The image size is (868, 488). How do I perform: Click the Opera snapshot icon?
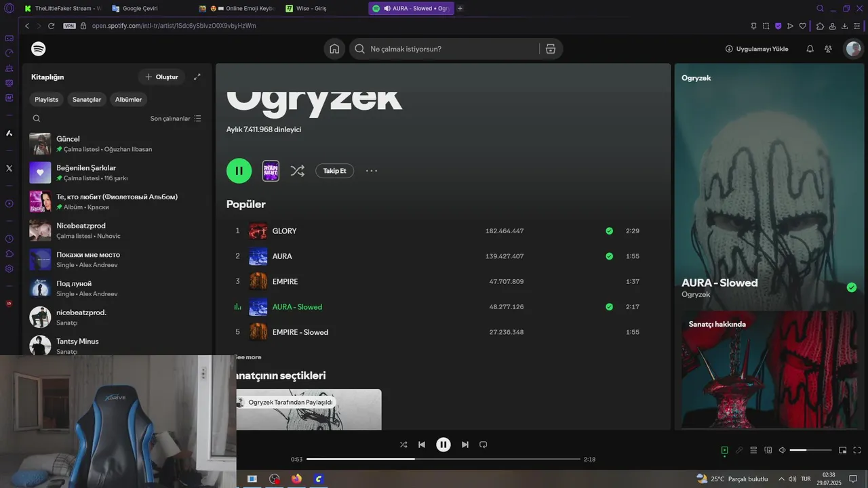[x=766, y=26]
